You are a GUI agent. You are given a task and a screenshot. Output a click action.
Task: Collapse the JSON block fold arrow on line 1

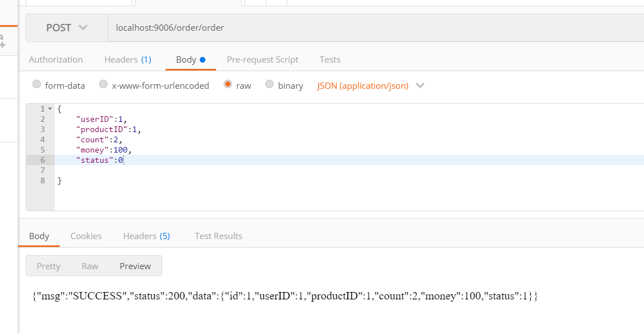pos(50,109)
